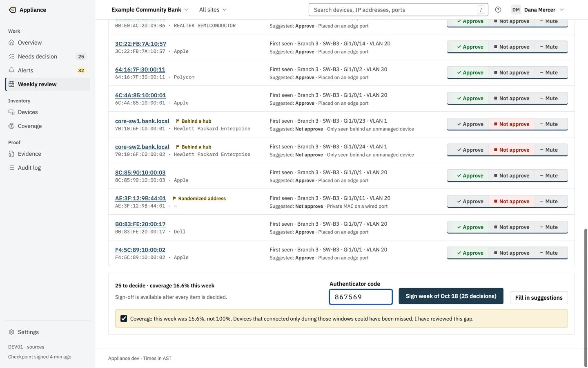The image size is (588, 368).
Task: Uncheck the coverage gap acknowledgement checkbox
Action: coord(124,319)
